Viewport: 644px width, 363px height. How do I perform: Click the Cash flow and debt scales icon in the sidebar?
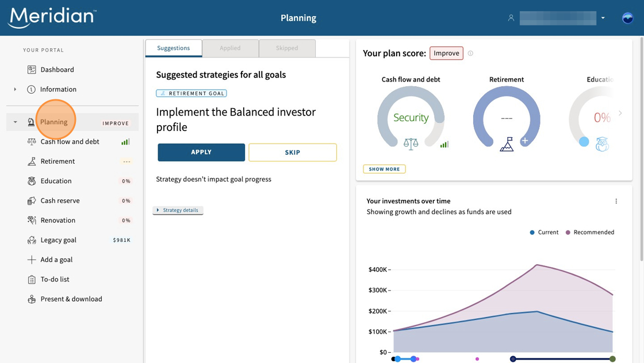coord(32,142)
